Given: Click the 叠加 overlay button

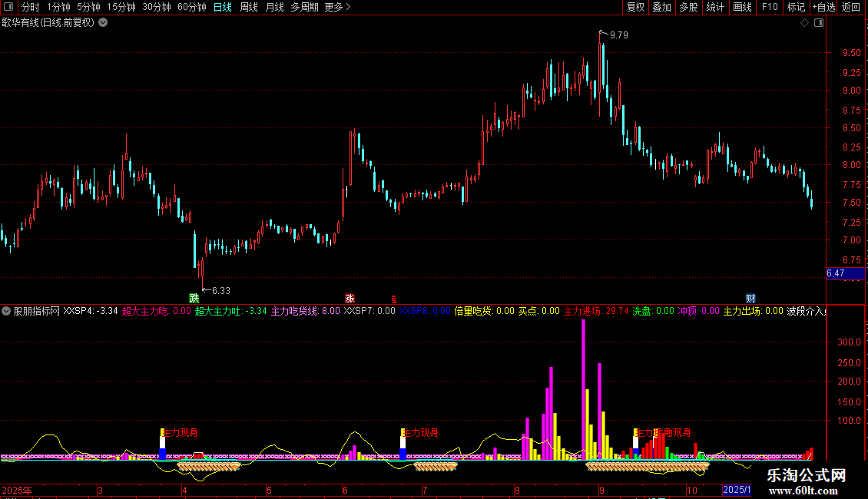Looking at the screenshot, I should pos(662,7).
